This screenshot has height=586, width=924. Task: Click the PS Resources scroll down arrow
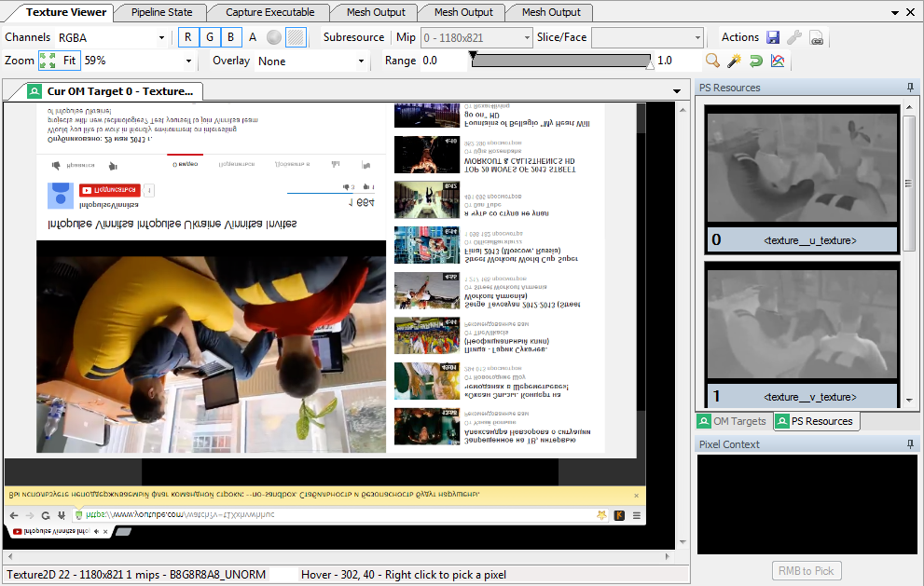pyautogui.click(x=909, y=401)
